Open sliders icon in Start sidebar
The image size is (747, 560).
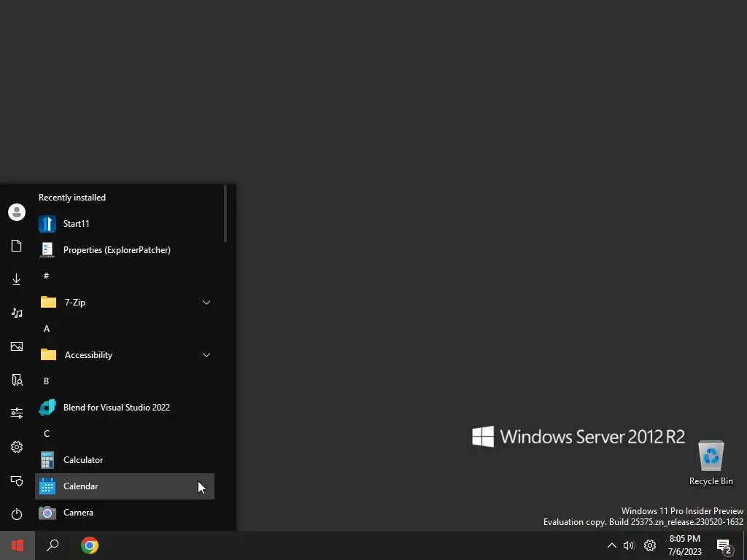coord(17,413)
